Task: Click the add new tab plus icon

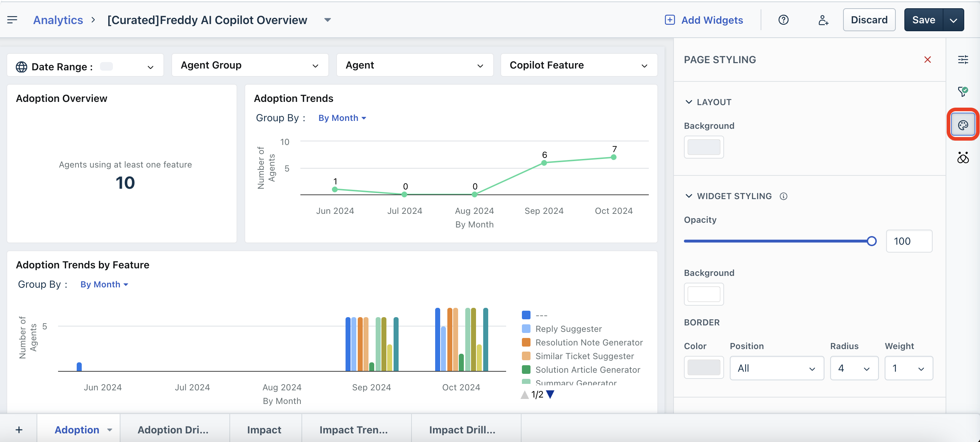Action: pos(19,430)
